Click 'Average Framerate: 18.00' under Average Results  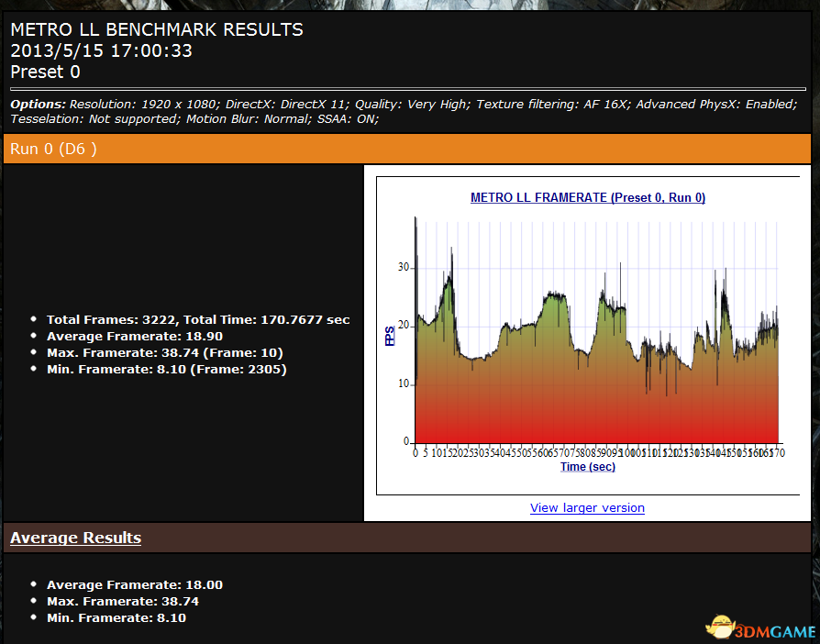tap(135, 584)
